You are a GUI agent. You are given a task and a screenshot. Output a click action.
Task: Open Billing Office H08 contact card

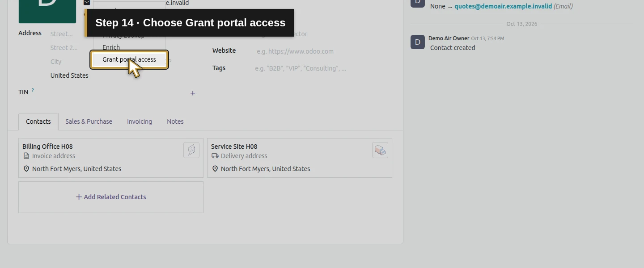pyautogui.click(x=111, y=158)
